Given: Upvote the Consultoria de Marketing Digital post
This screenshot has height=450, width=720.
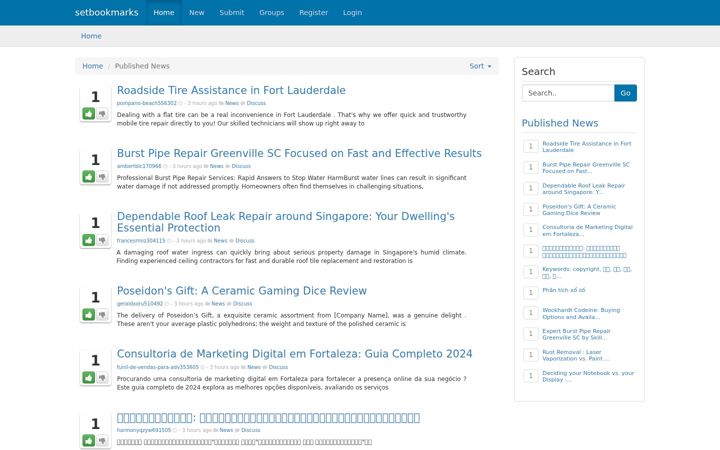Looking at the screenshot, I should click(89, 377).
